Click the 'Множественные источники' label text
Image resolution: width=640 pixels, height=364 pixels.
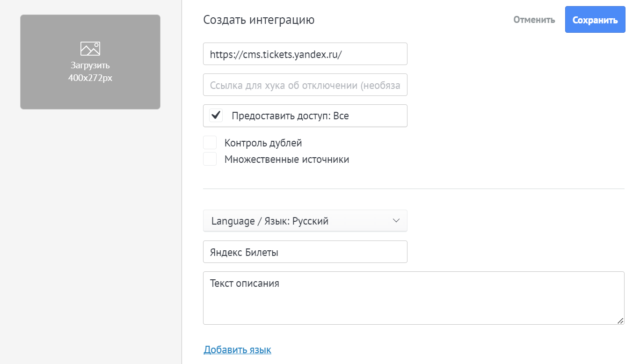click(286, 159)
